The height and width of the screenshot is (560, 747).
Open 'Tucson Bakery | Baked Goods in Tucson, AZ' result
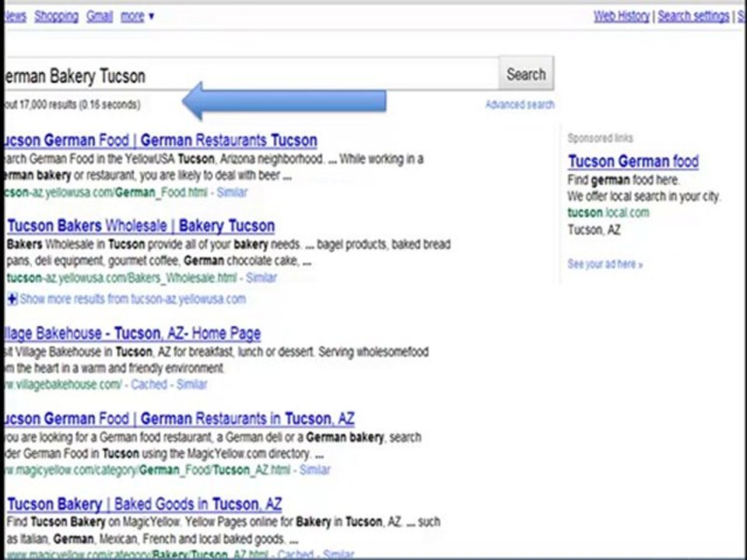point(145,504)
